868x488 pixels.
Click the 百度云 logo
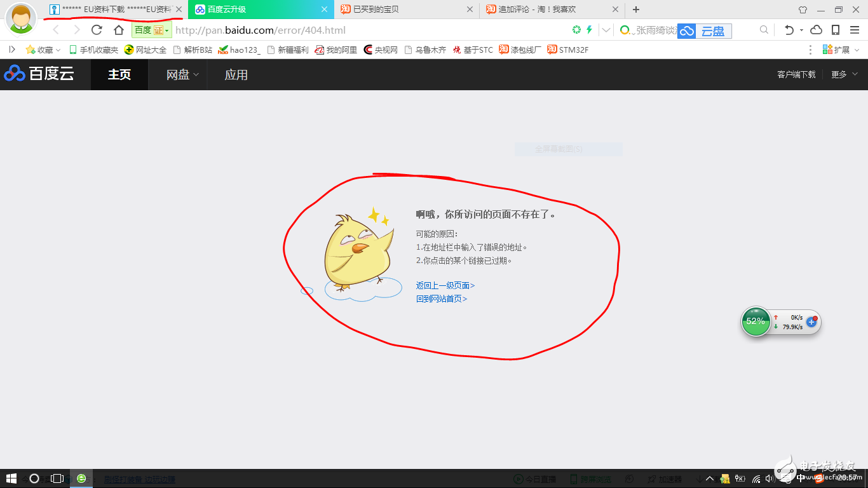39,74
